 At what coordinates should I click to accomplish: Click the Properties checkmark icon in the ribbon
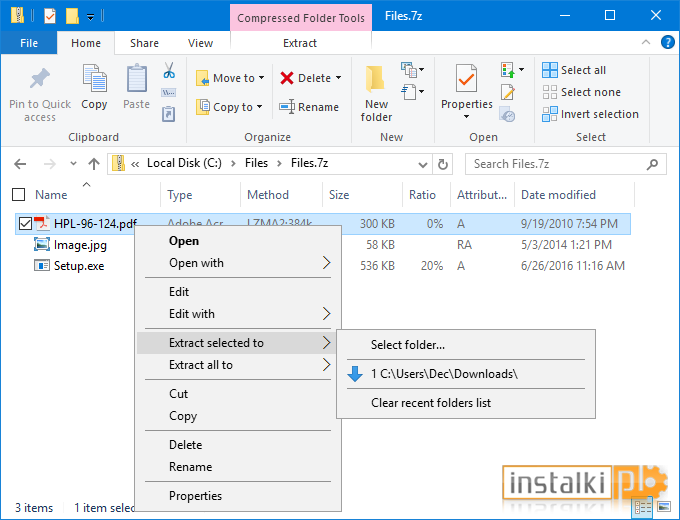coord(467,79)
